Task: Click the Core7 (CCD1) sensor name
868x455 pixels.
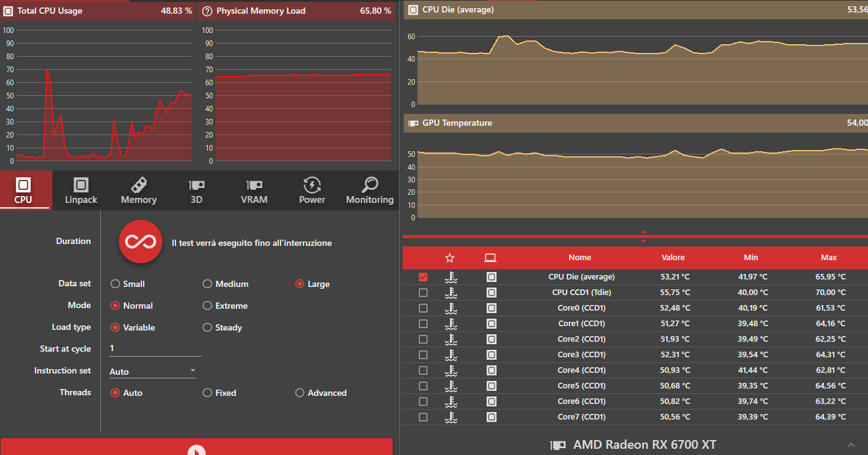Action: pyautogui.click(x=581, y=417)
